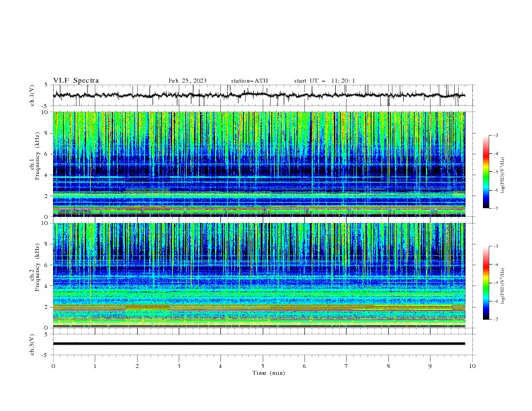
Task: Click the ch.2 Frequency (kHz) axis label
Action: (35, 267)
